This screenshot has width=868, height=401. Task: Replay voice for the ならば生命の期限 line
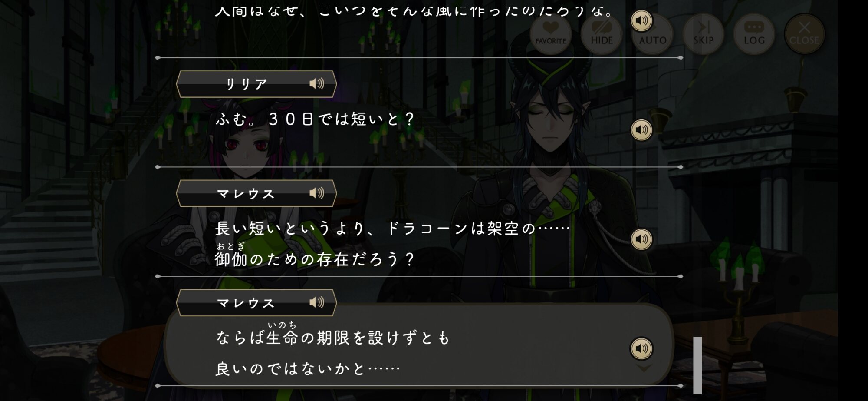[641, 348]
